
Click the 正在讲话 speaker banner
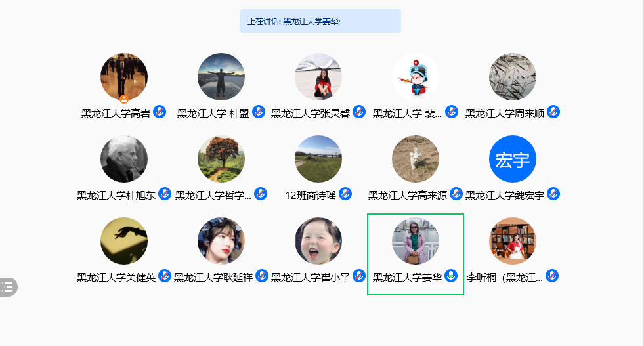click(x=320, y=21)
